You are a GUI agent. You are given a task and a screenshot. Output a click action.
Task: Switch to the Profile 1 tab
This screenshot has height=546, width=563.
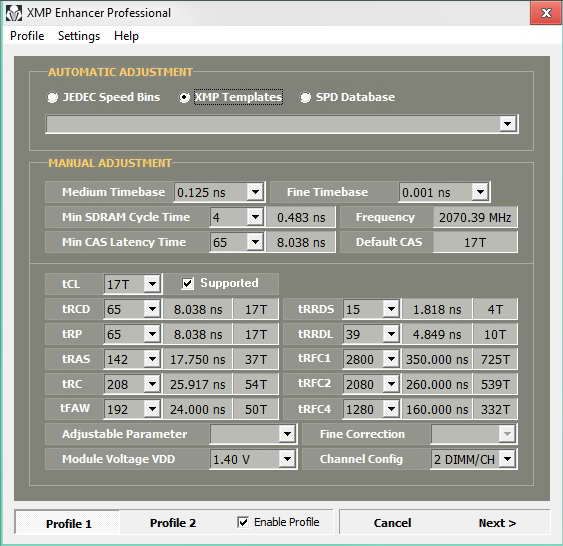pyautogui.click(x=68, y=523)
